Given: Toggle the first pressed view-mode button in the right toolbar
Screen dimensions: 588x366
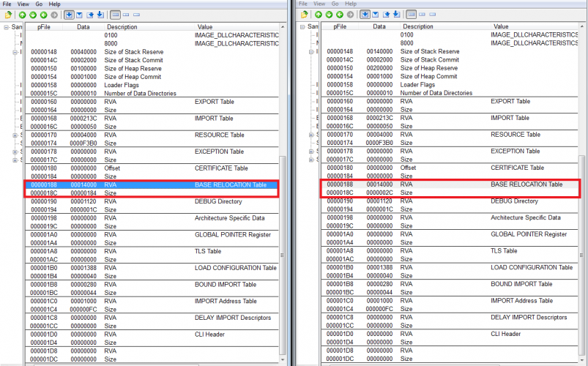Looking at the screenshot, I should (365, 15).
